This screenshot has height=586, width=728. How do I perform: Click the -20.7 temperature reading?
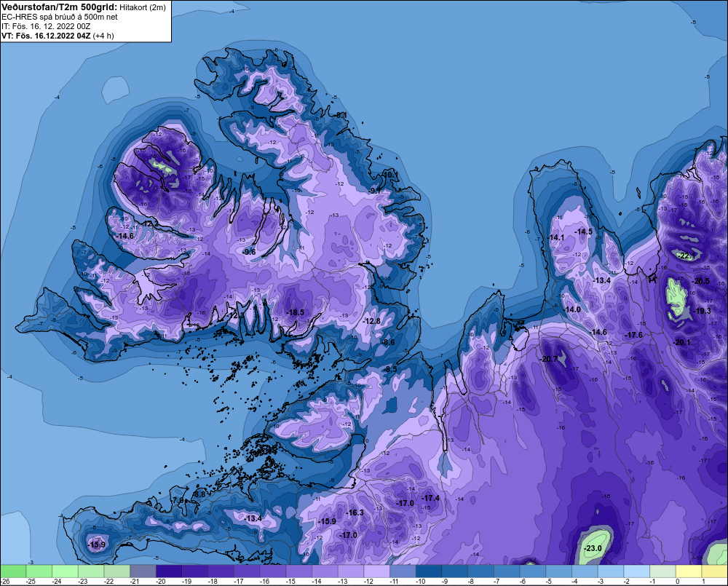[549, 359]
